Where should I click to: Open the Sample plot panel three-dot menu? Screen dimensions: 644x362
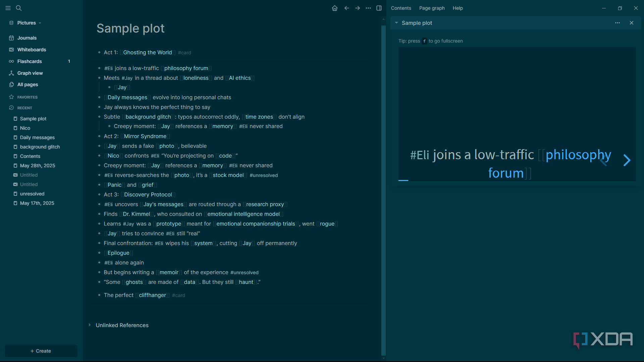(618, 23)
